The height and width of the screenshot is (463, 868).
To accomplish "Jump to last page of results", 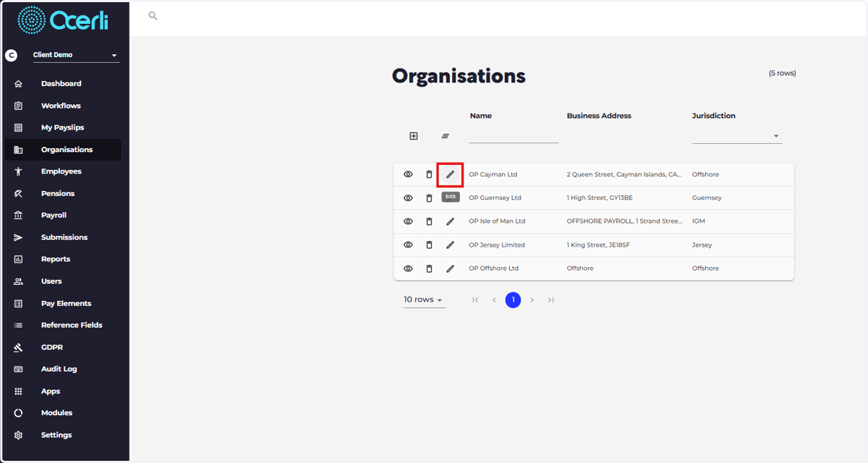I will click(550, 300).
